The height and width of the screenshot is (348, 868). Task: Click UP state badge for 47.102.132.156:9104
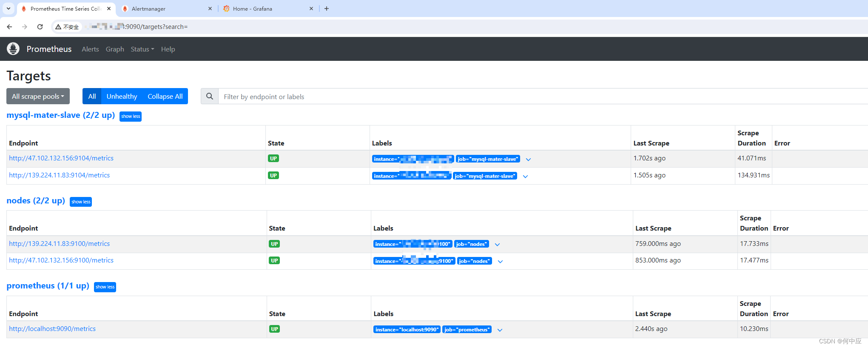273,158
